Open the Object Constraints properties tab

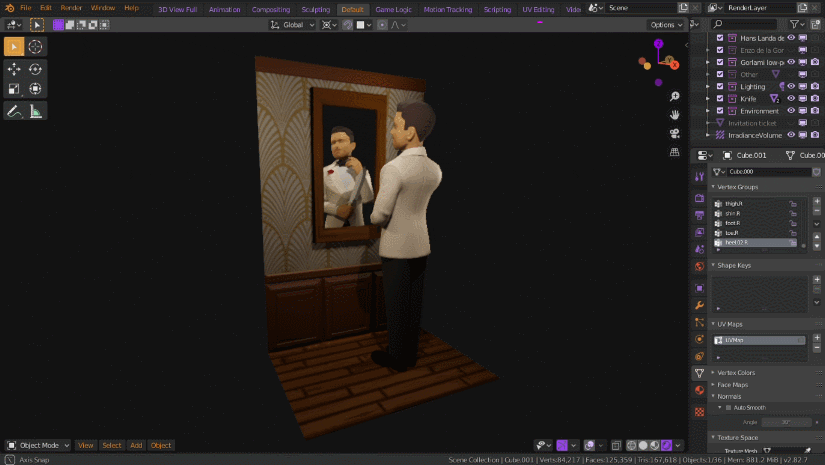point(699,356)
